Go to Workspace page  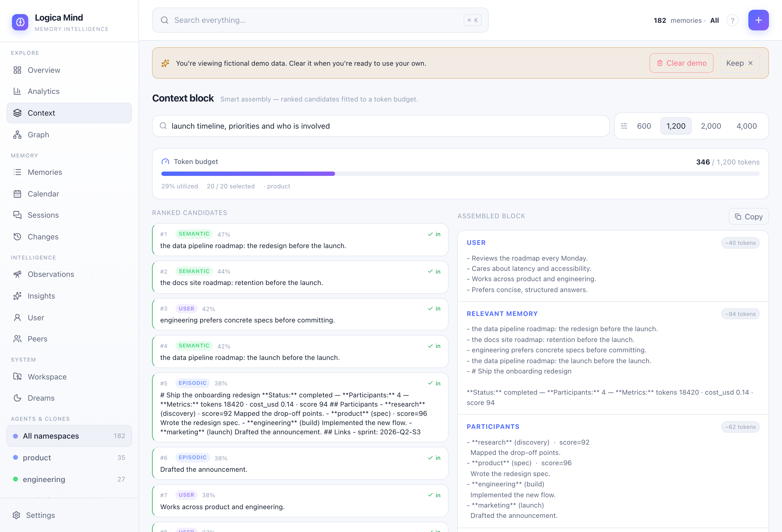[x=69, y=377]
